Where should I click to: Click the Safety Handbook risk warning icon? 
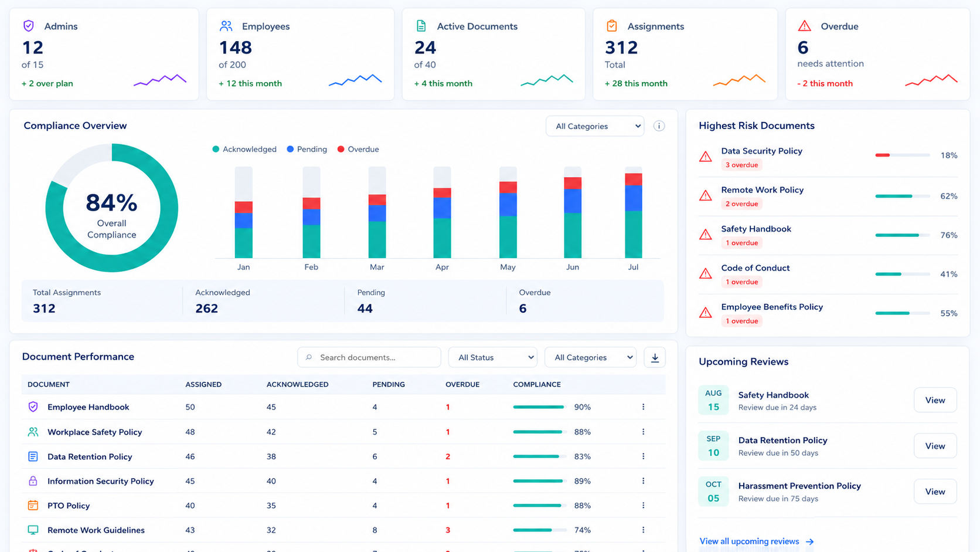coord(706,235)
